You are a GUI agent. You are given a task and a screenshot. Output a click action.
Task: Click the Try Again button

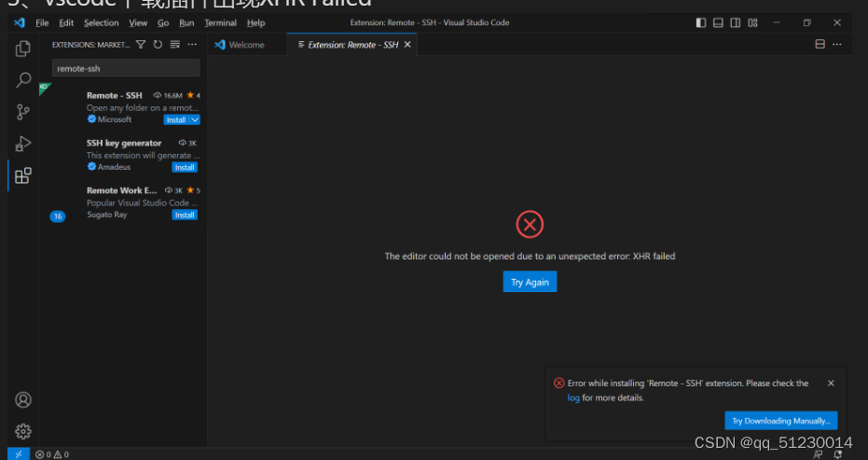point(530,282)
